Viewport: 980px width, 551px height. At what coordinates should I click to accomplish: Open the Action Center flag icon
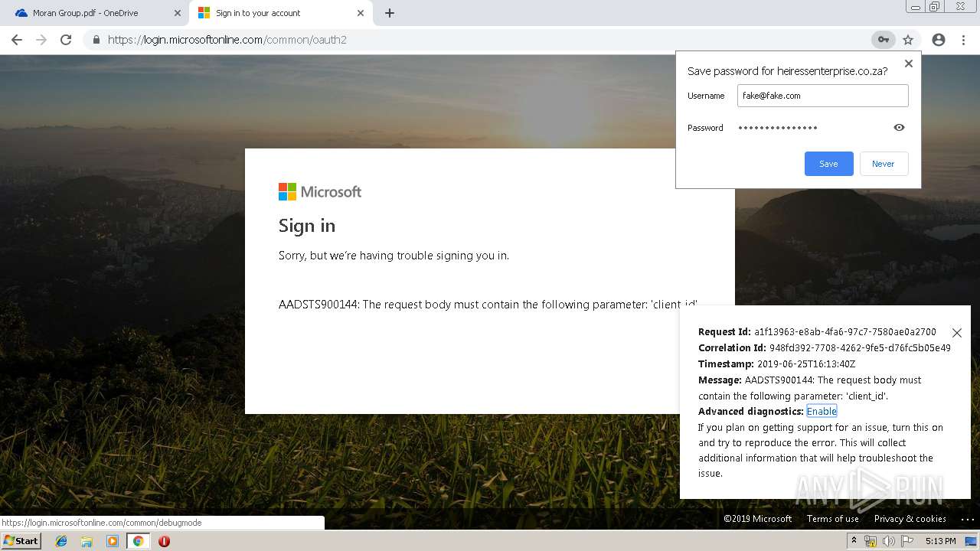click(x=907, y=541)
